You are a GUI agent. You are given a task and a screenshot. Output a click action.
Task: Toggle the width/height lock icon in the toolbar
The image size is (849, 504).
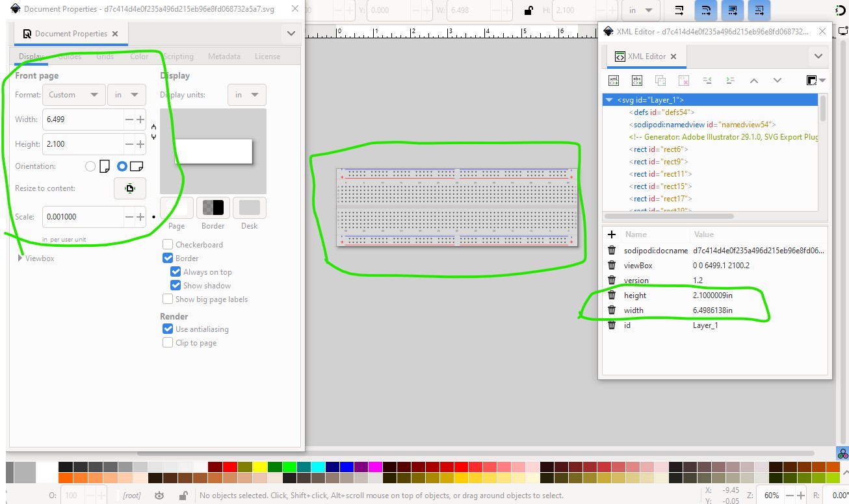pos(529,10)
